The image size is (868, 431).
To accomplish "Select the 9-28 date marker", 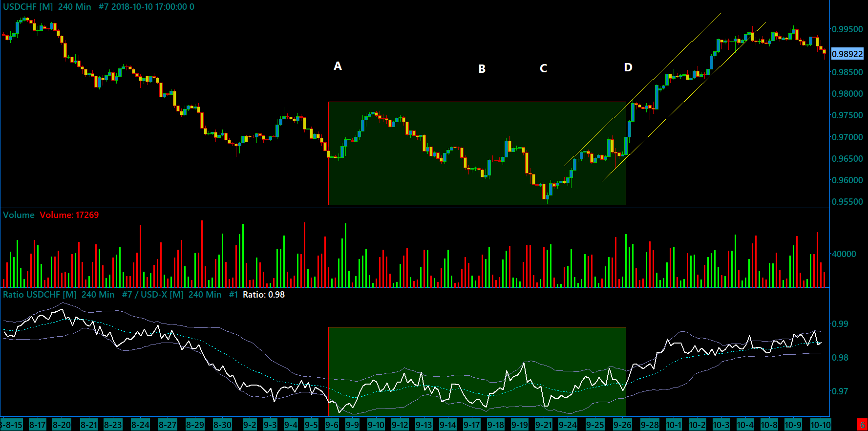I will [x=650, y=425].
